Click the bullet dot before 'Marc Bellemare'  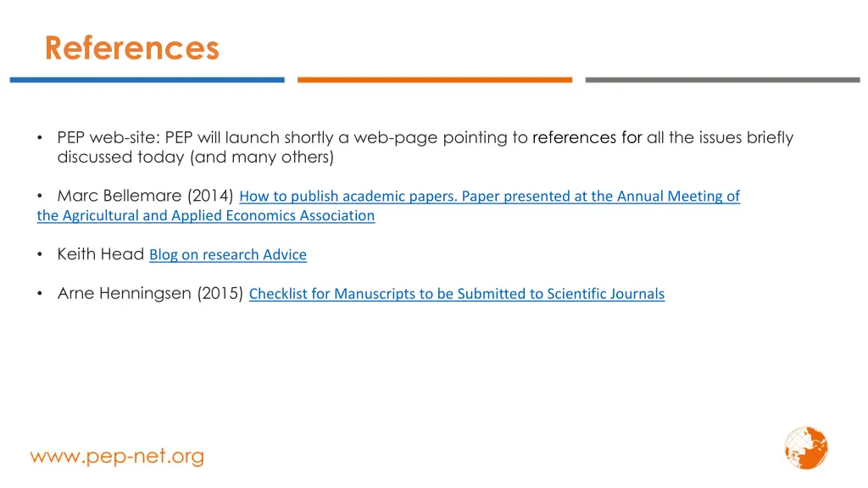(40, 196)
